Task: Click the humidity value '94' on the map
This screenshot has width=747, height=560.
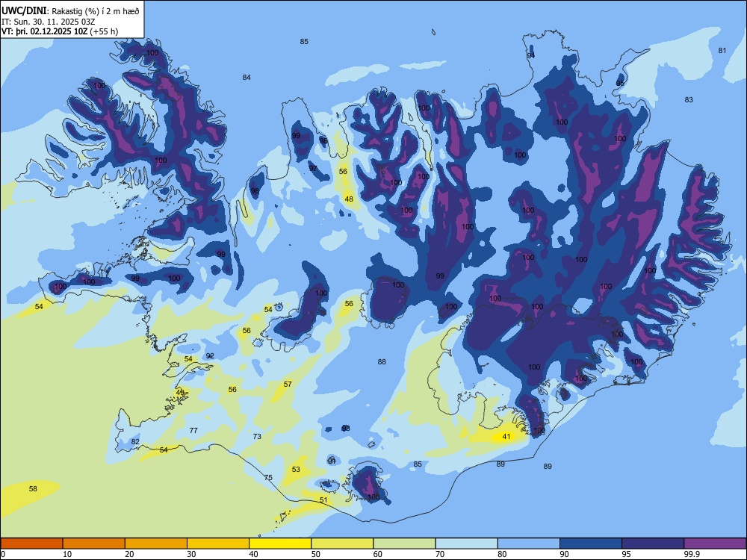Action: tap(530, 56)
